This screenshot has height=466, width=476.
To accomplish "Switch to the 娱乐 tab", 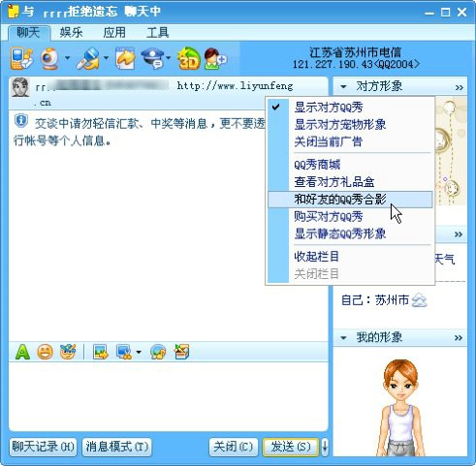I will pyautogui.click(x=71, y=33).
